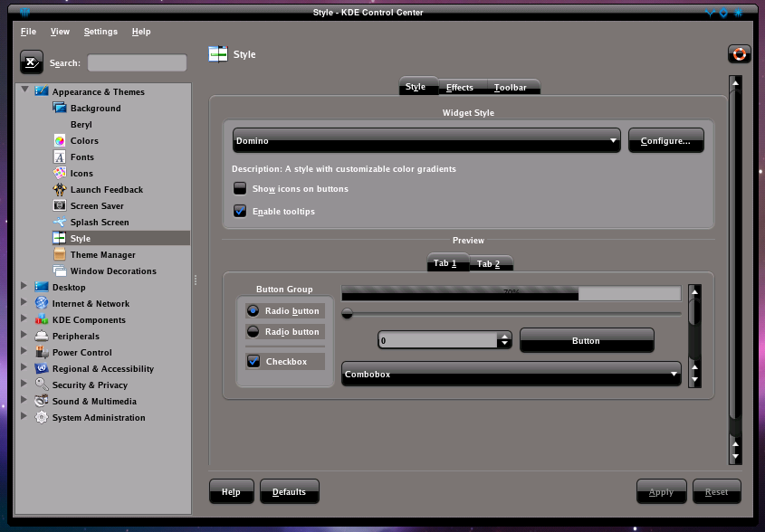
Task: Click the 70% preview progress bar
Action: pos(512,293)
